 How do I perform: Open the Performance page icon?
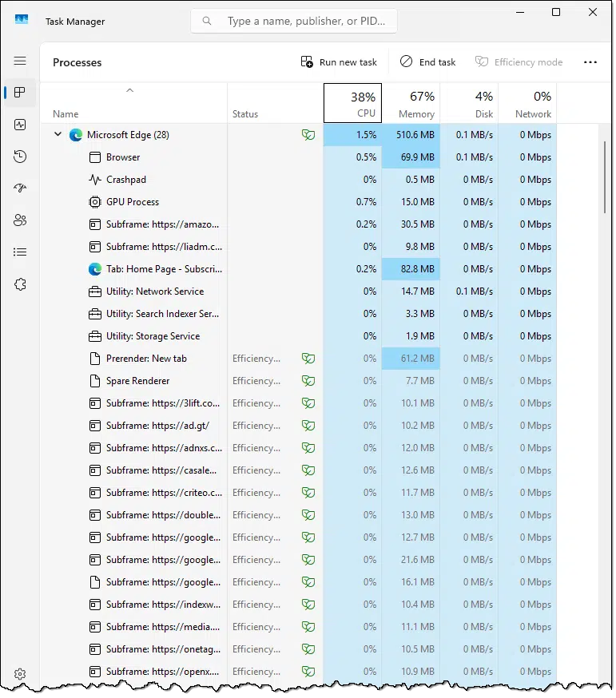coord(20,125)
